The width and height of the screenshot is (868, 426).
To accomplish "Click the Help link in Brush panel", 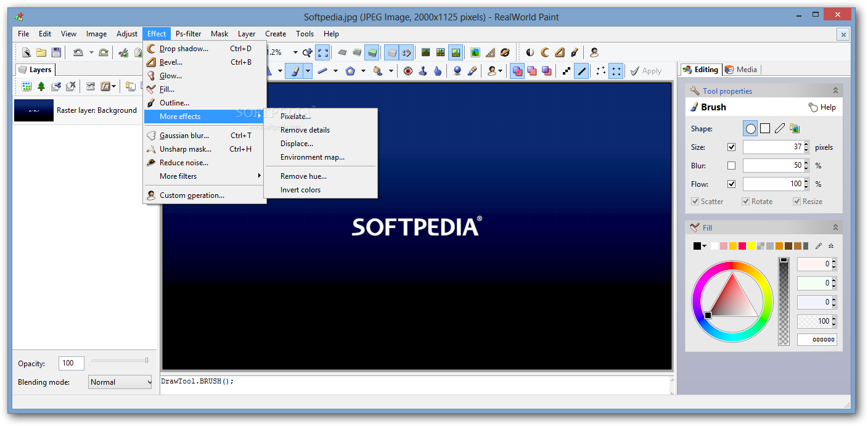I will point(822,107).
